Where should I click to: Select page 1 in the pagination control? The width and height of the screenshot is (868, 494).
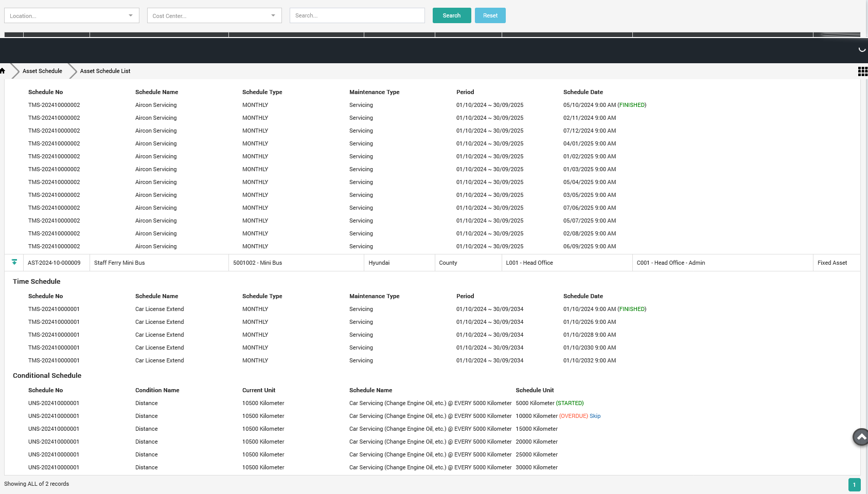[854, 484]
